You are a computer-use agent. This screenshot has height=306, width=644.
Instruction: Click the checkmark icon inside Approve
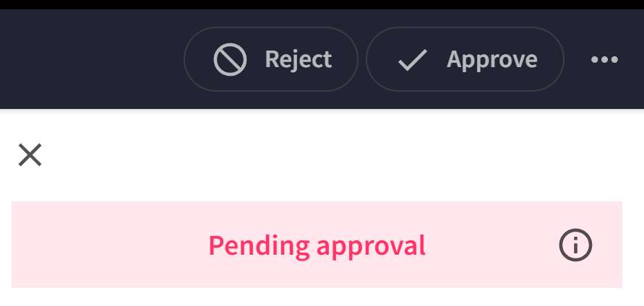click(413, 60)
